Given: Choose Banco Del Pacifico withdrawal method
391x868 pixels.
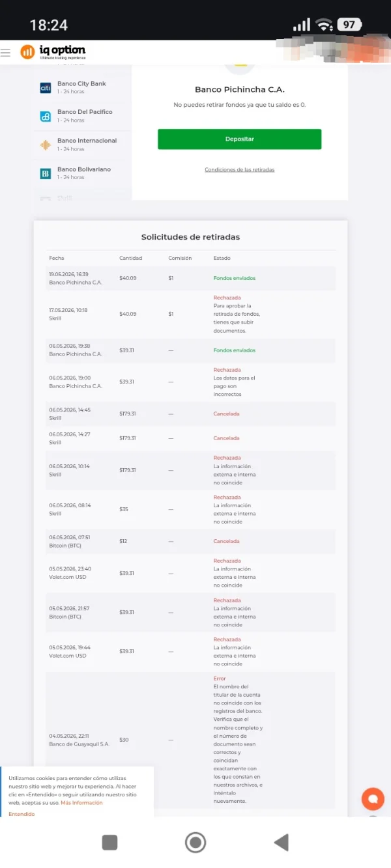Looking at the screenshot, I should pyautogui.click(x=83, y=116).
